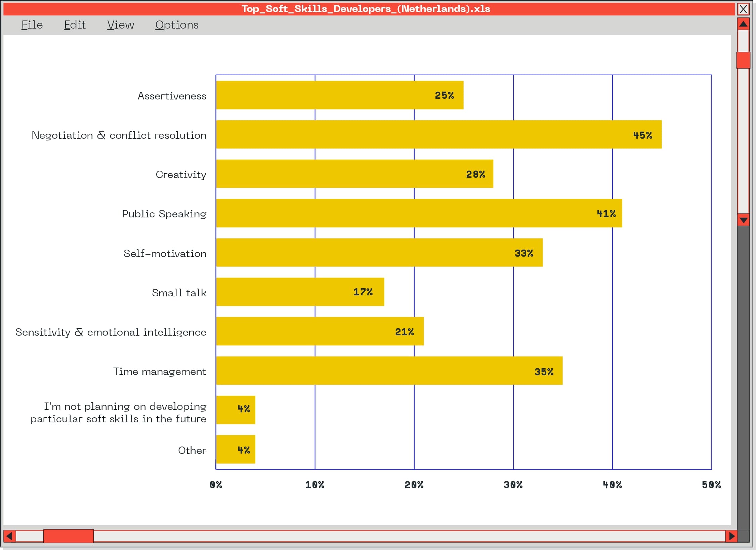The image size is (756, 550).
Task: Click the red horizontal scrollbar thumb
Action: coord(69,536)
